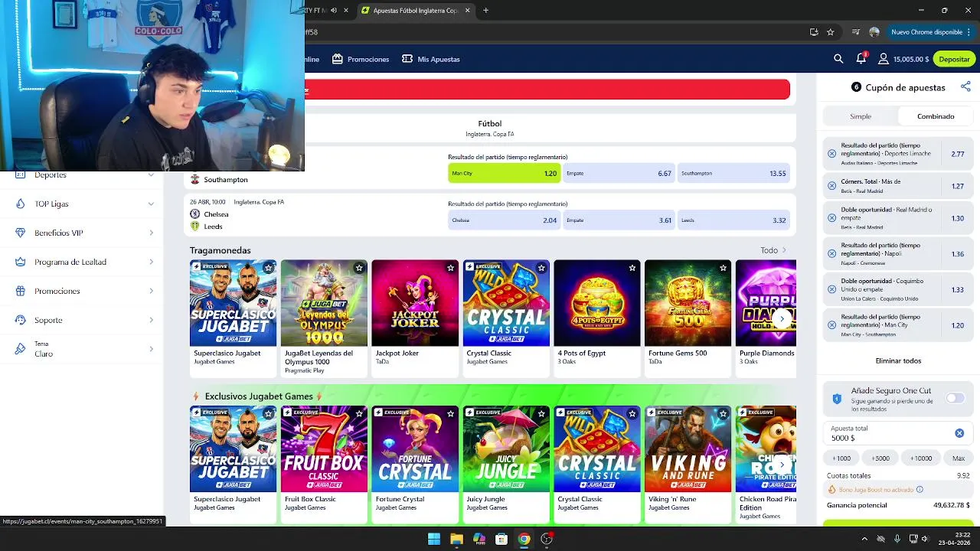This screenshot has height=551, width=980.
Task: Open Chrome from the taskbar
Action: [524, 539]
